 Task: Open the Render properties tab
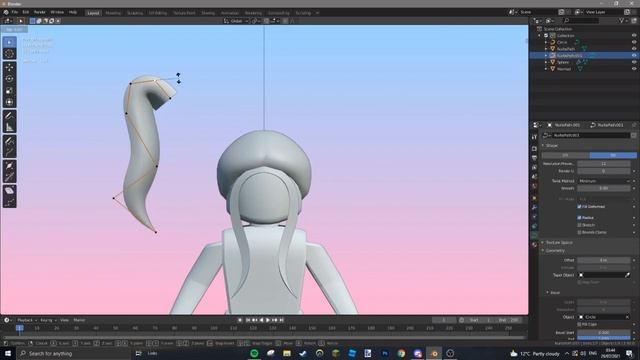pyautogui.click(x=534, y=149)
